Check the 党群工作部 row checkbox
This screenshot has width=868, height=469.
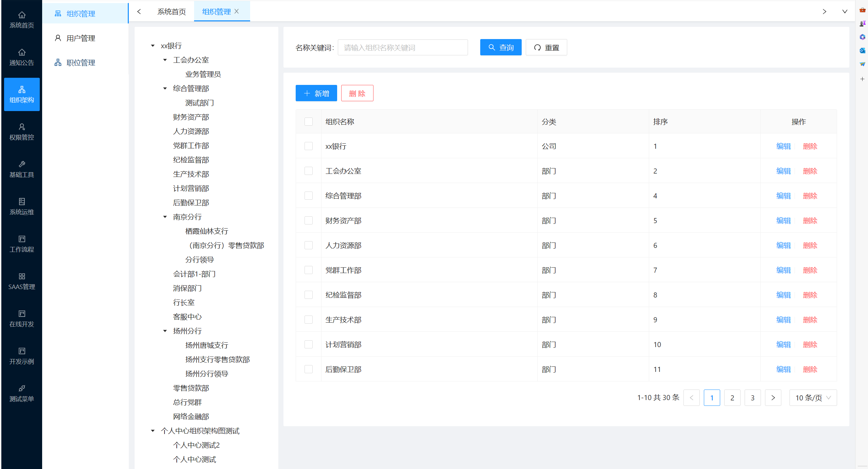(309, 270)
